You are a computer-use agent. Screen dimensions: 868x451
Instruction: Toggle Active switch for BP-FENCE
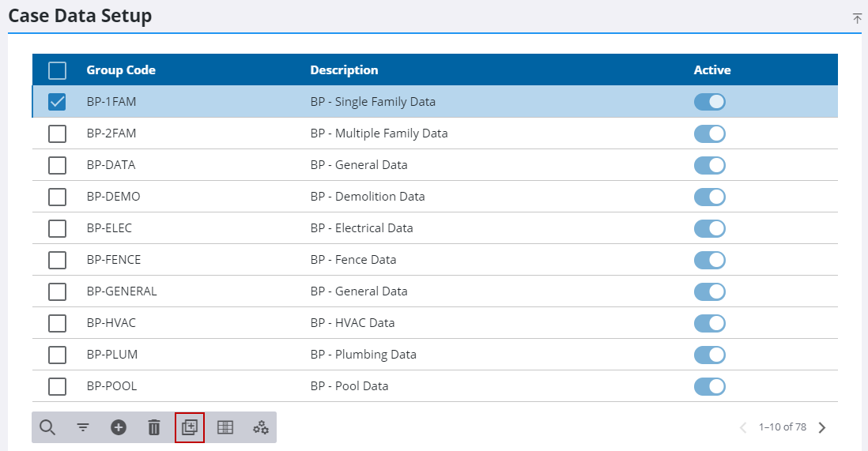point(710,260)
